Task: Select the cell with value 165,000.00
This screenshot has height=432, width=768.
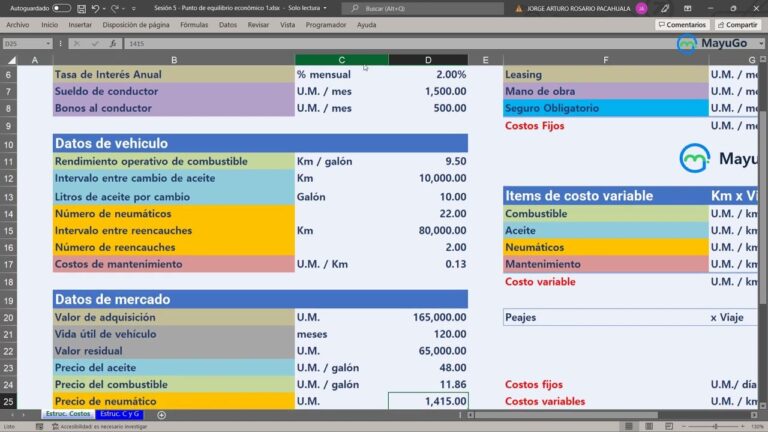Action: pyautogui.click(x=427, y=317)
